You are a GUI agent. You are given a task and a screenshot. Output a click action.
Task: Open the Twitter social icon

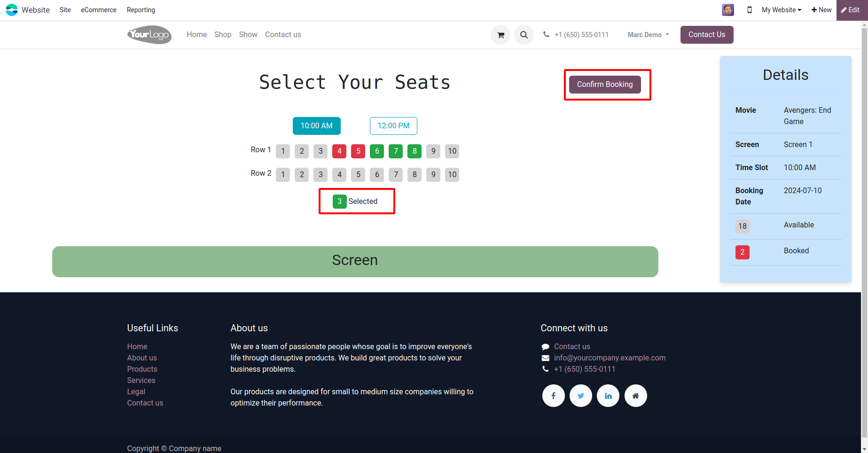(x=581, y=396)
